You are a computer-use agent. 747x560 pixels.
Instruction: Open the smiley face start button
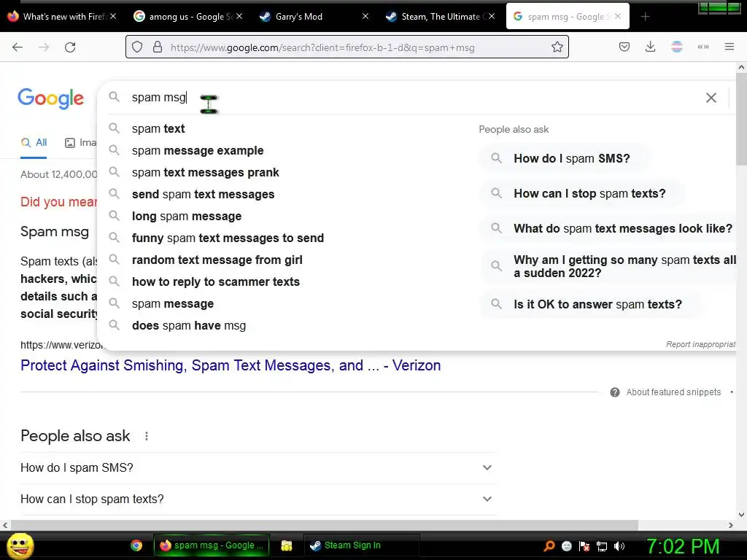(20, 545)
